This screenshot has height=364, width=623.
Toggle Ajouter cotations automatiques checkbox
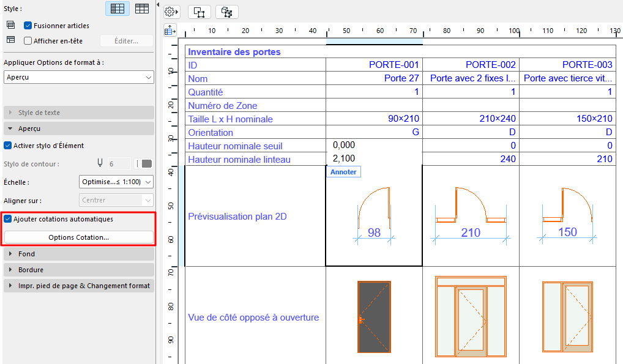(x=8, y=219)
